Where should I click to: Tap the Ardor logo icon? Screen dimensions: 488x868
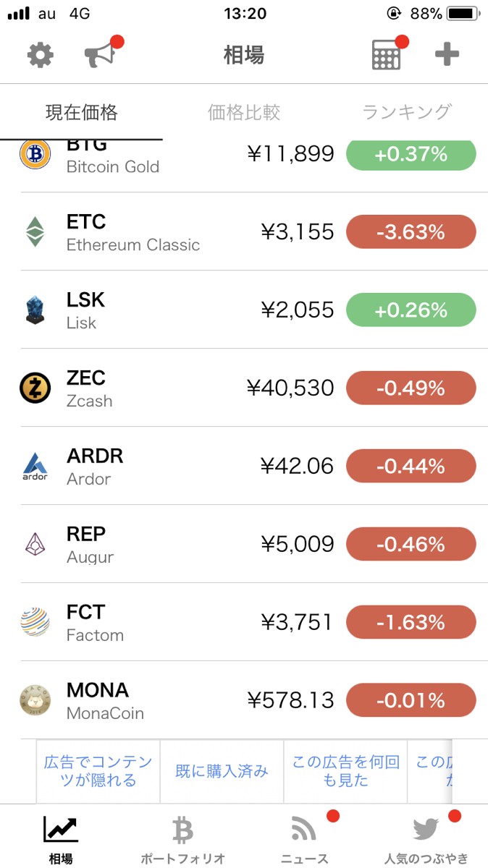(x=35, y=467)
